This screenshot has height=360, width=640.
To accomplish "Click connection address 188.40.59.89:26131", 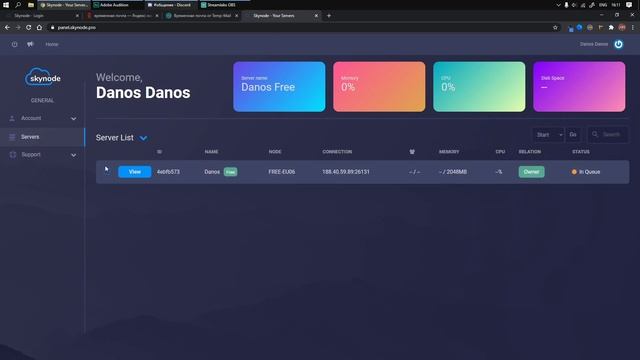I will click(346, 172).
